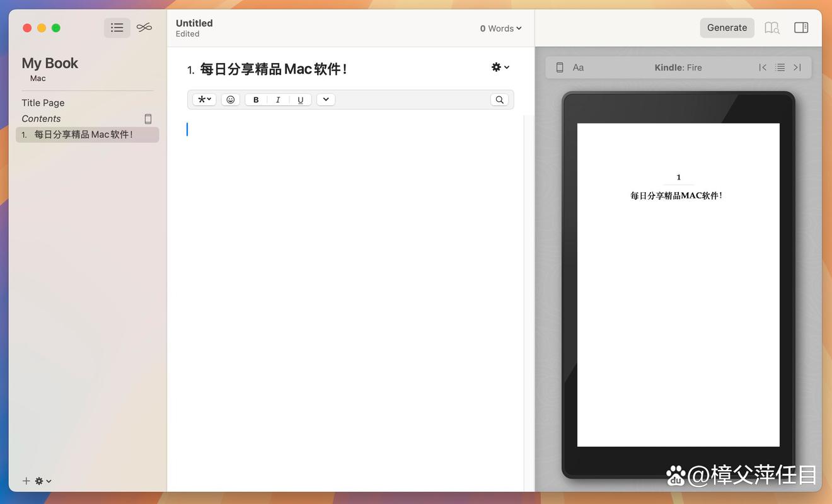
Task: Toggle the preview sidebar panel icon
Action: pyautogui.click(x=801, y=28)
